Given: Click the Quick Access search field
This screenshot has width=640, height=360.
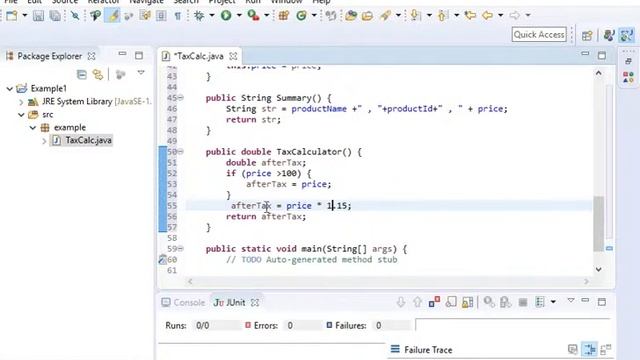Looking at the screenshot, I should pos(539,35).
